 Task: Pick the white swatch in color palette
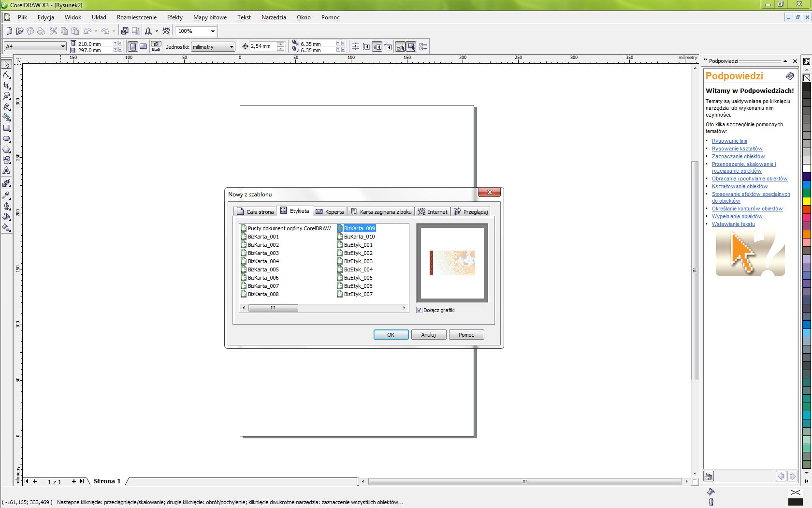coord(807,168)
